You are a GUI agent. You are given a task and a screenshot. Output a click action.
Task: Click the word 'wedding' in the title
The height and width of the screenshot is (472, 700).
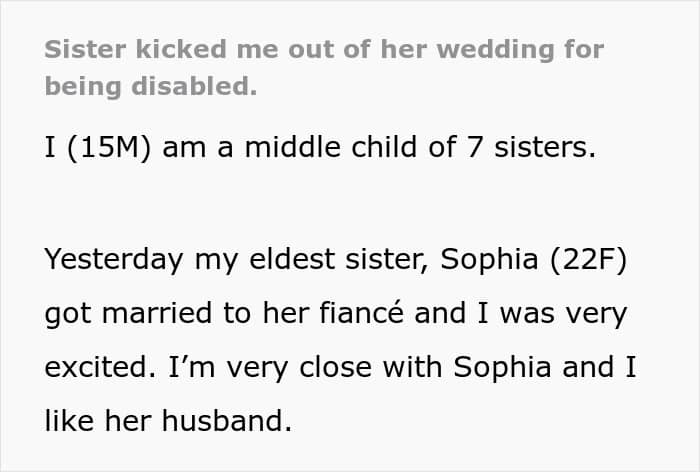tap(495, 50)
